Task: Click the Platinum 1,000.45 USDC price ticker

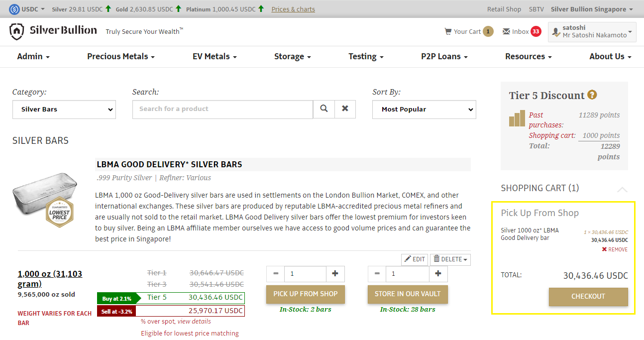Action: click(x=220, y=9)
